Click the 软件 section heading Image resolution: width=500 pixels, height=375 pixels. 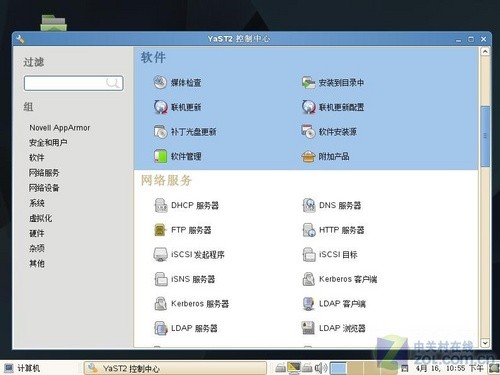pos(153,58)
